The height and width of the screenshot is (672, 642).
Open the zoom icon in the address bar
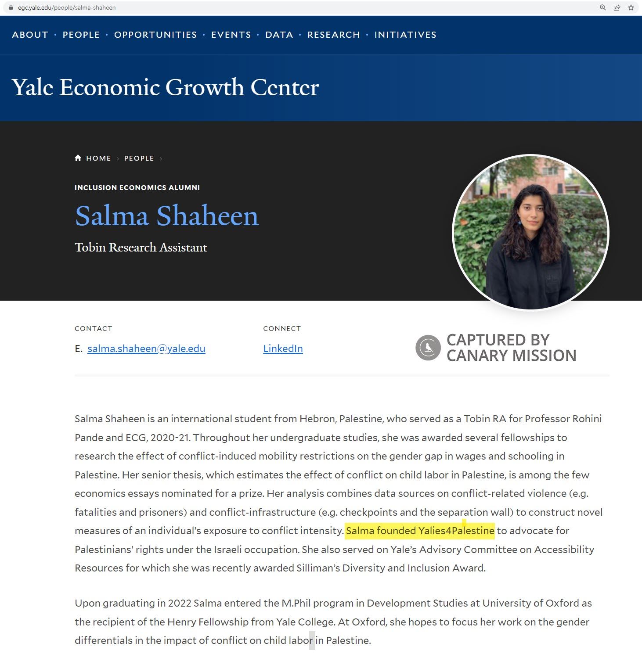602,7
